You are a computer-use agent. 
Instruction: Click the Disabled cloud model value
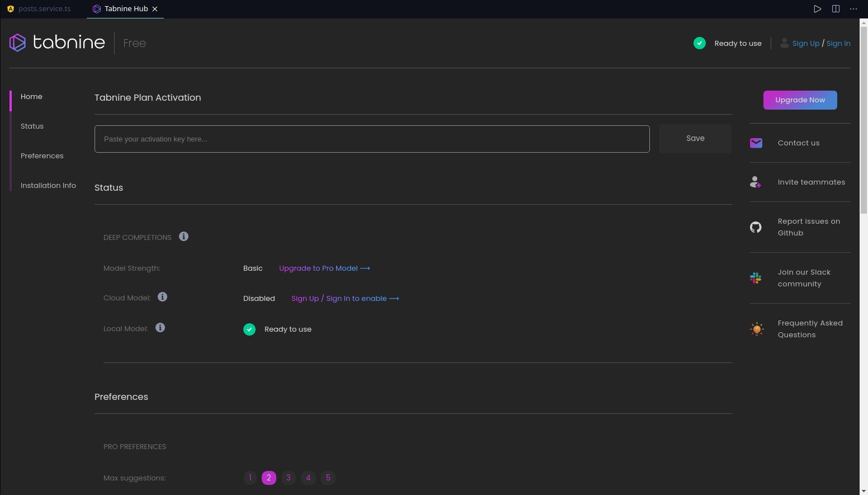[259, 299]
